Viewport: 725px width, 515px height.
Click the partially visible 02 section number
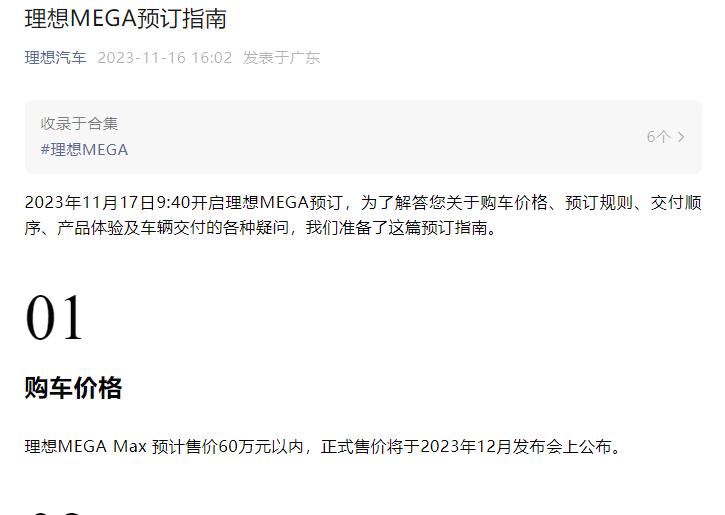[54, 513]
